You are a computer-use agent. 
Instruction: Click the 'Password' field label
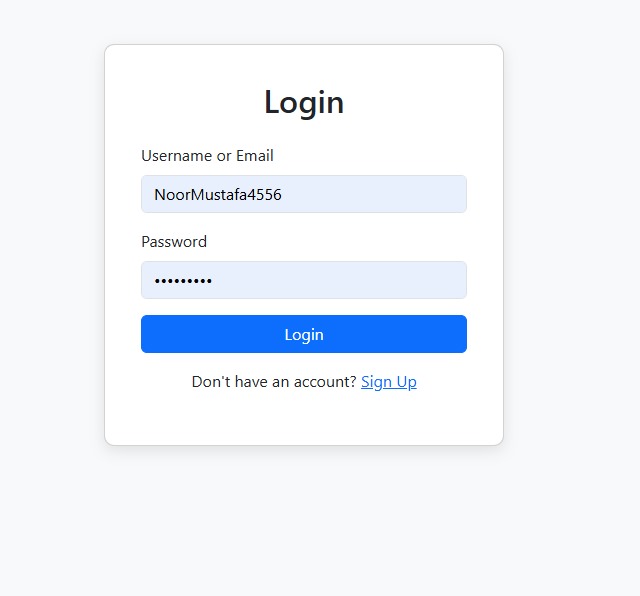pos(174,242)
